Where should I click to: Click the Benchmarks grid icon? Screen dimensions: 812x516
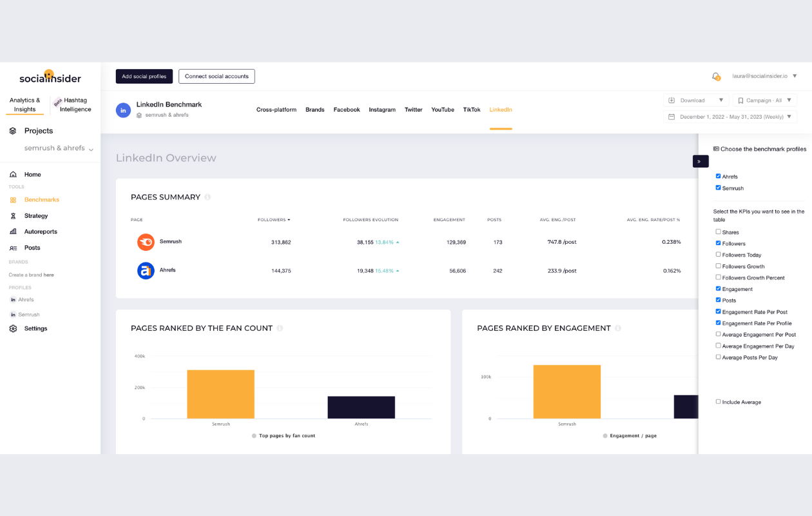(x=13, y=200)
